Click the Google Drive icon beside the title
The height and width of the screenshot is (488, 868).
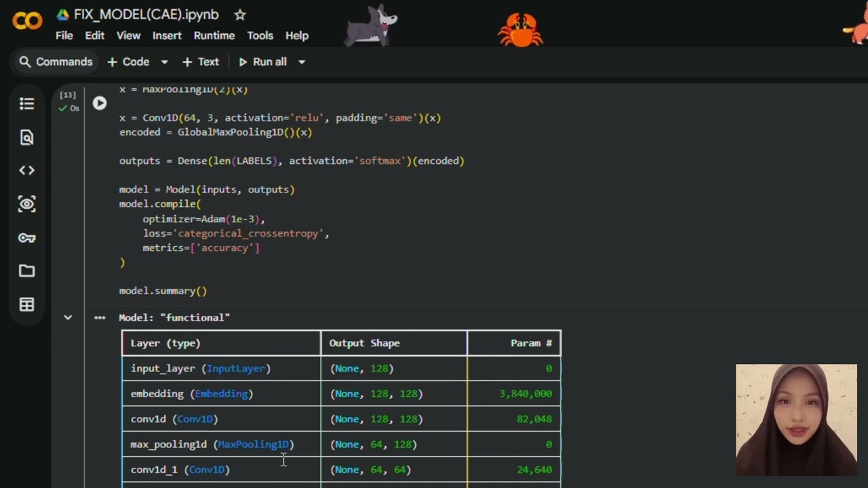pos(62,14)
